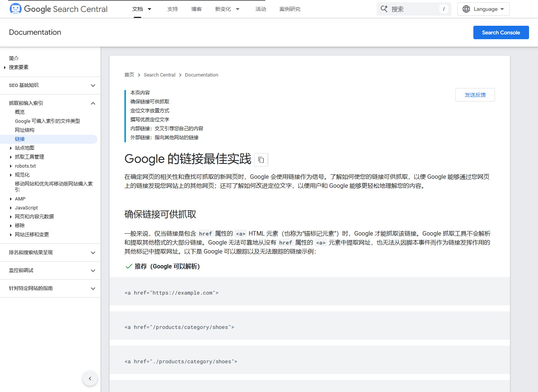538x392 pixels.
Task: Click the Documentation header title
Action: coord(35,32)
